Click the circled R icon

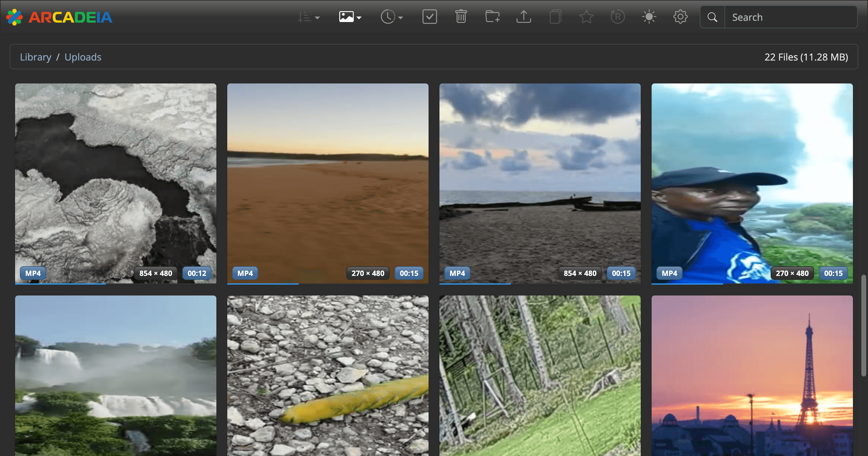click(618, 17)
